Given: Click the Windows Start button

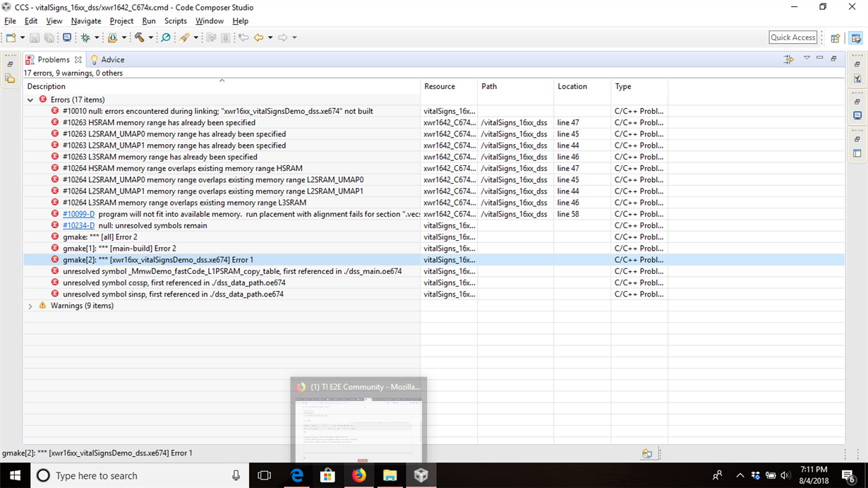Looking at the screenshot, I should coord(15,475).
